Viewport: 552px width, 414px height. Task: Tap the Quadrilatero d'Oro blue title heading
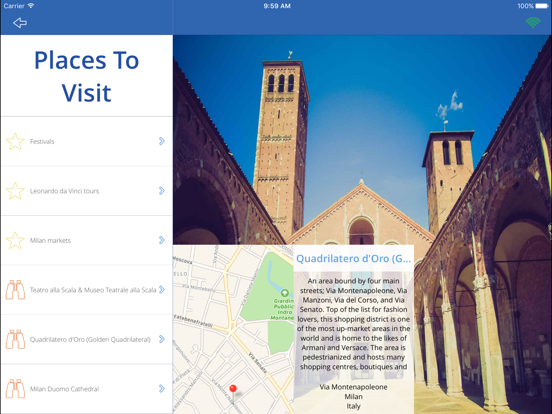pyautogui.click(x=353, y=259)
